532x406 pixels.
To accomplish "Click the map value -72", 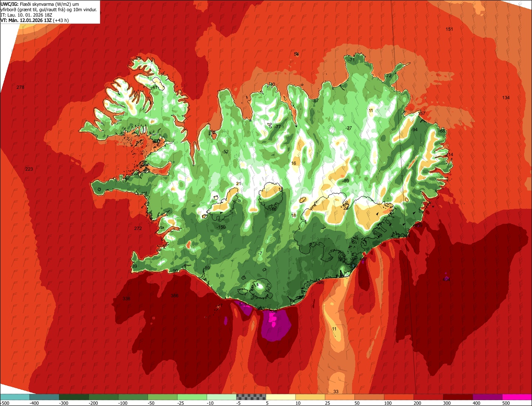I will (388, 76).
